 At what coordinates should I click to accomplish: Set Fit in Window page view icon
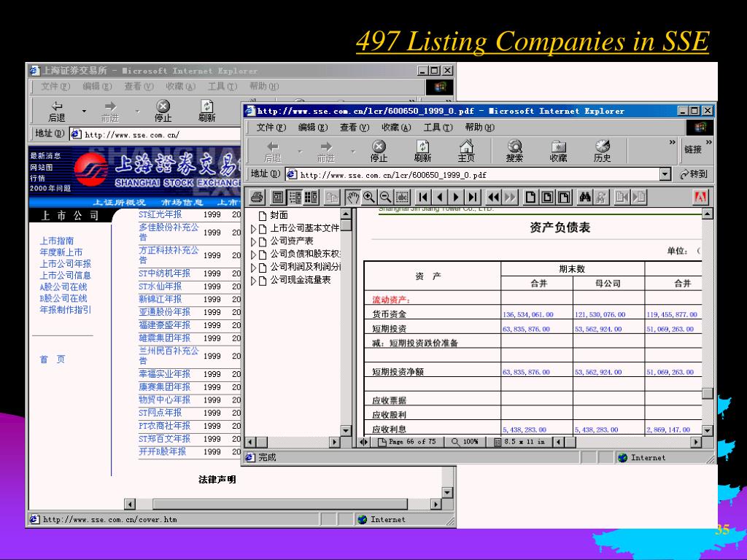point(547,197)
